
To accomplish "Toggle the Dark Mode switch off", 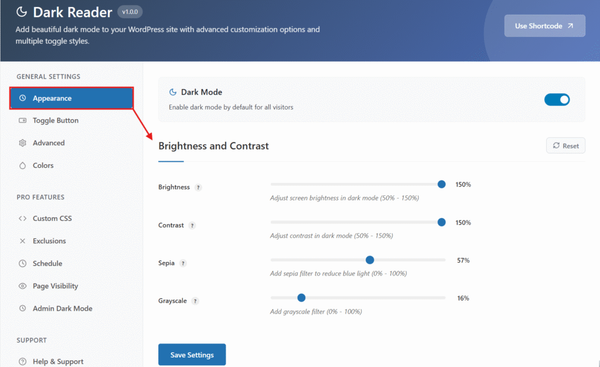I will tap(557, 100).
